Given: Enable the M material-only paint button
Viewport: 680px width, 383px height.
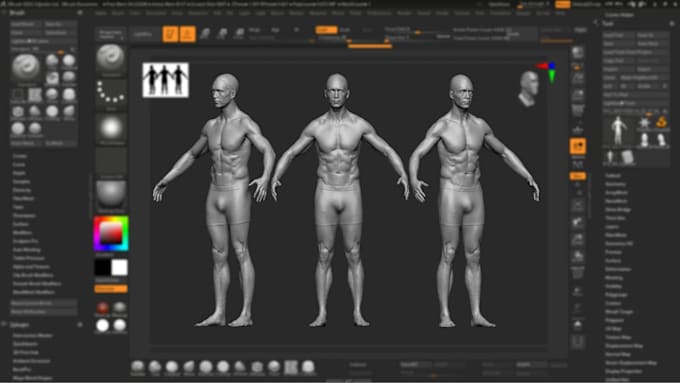Looking at the screenshot, I should [296, 29].
